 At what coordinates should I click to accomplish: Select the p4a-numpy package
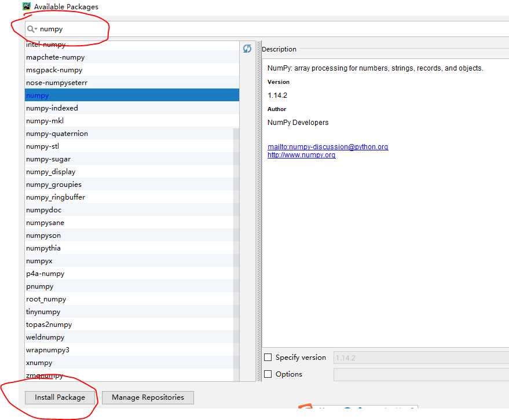(x=132, y=274)
